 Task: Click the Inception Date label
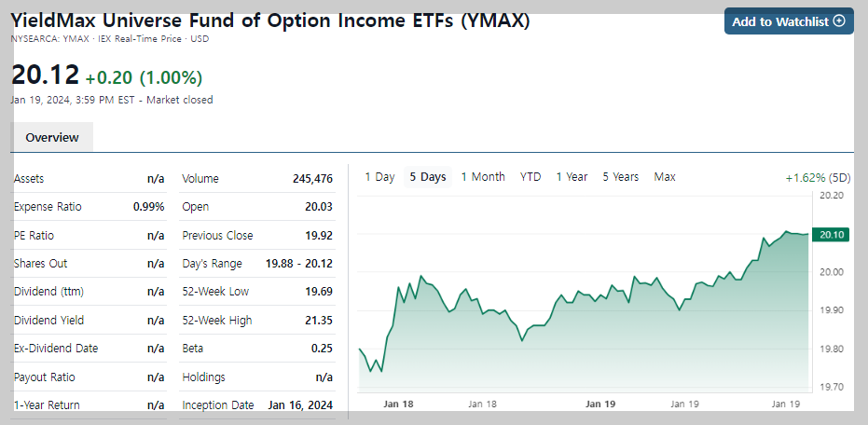218,405
